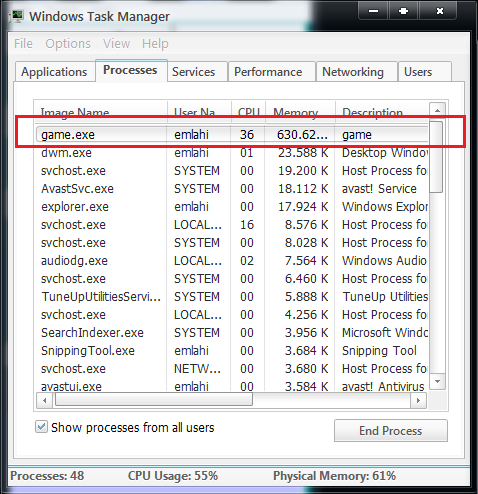
Task: Sort processes by CPU column header
Action: [x=248, y=112]
